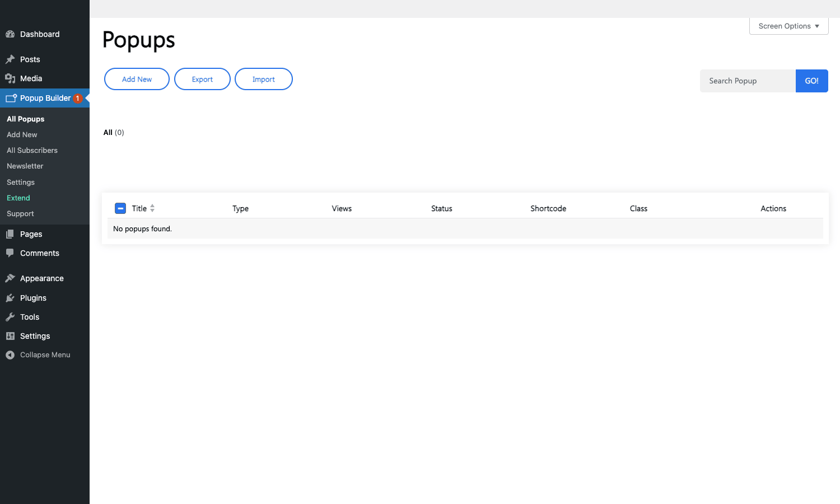Click the 'No popups found.' row
840x504 pixels.
tap(465, 228)
